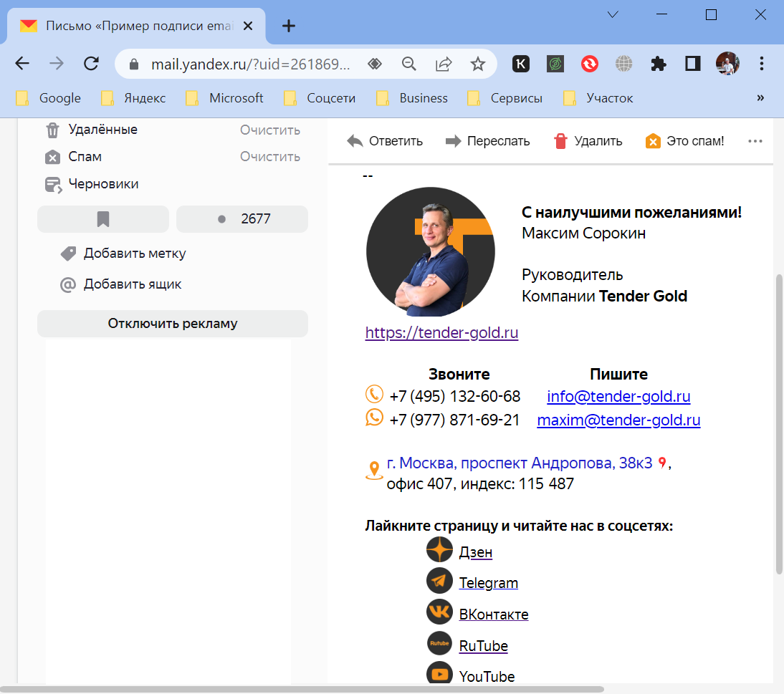Open the Соцсети bookmarks folder
This screenshot has height=694, width=784.
click(x=320, y=98)
